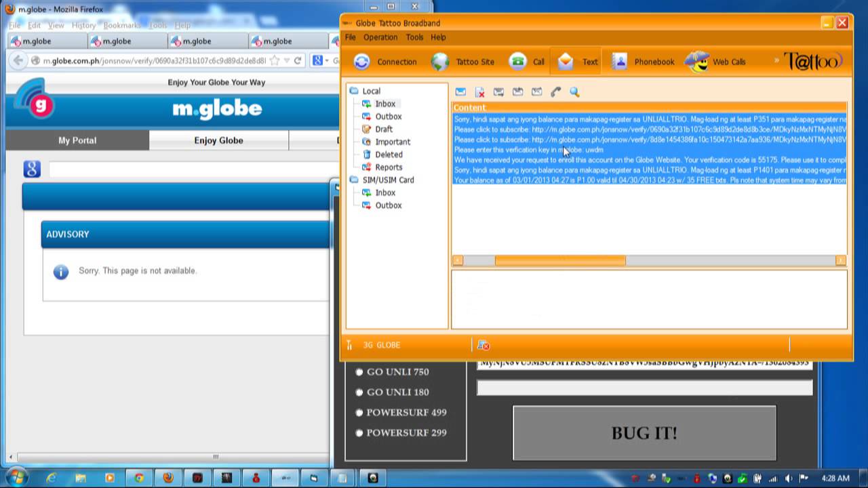This screenshot has height=488, width=868.
Task: Open the Call section in Globe Tattoo
Action: [x=528, y=62]
